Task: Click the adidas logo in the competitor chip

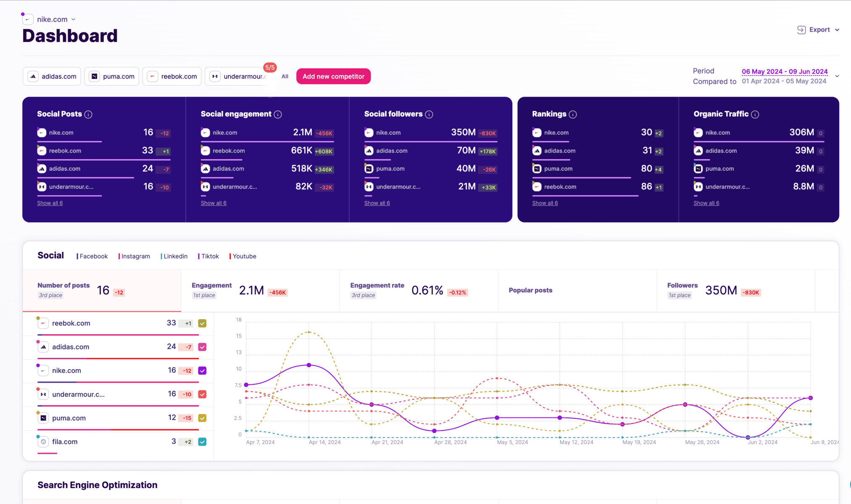Action: point(33,76)
